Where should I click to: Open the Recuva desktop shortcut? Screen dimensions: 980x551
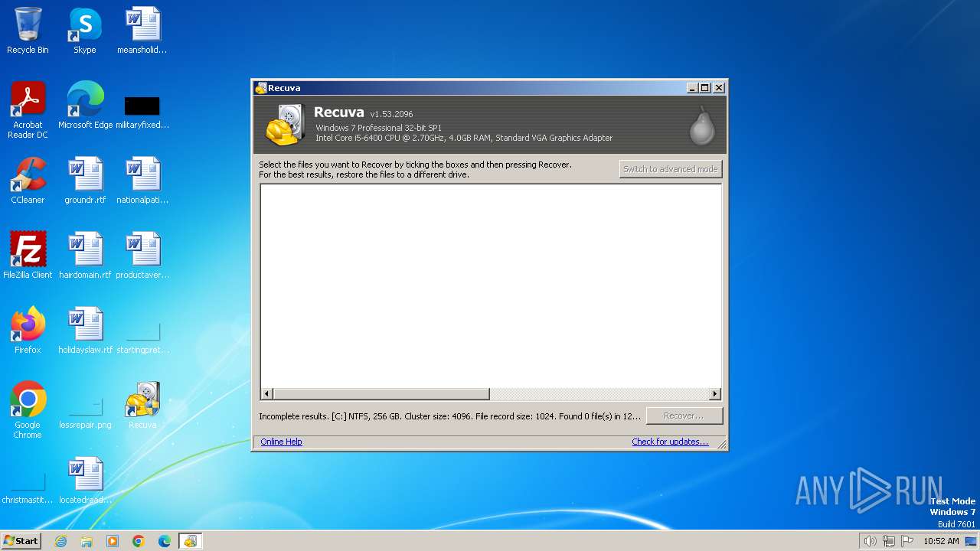142,406
